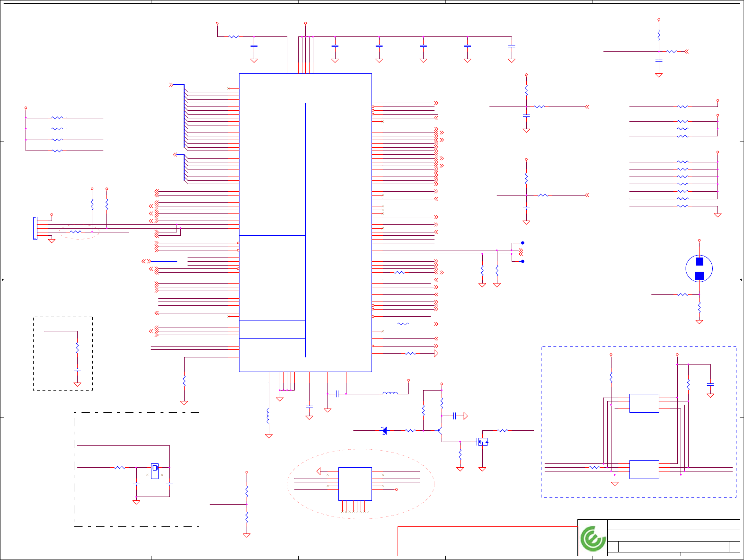Select the NPN transistor symbol

coord(440,431)
